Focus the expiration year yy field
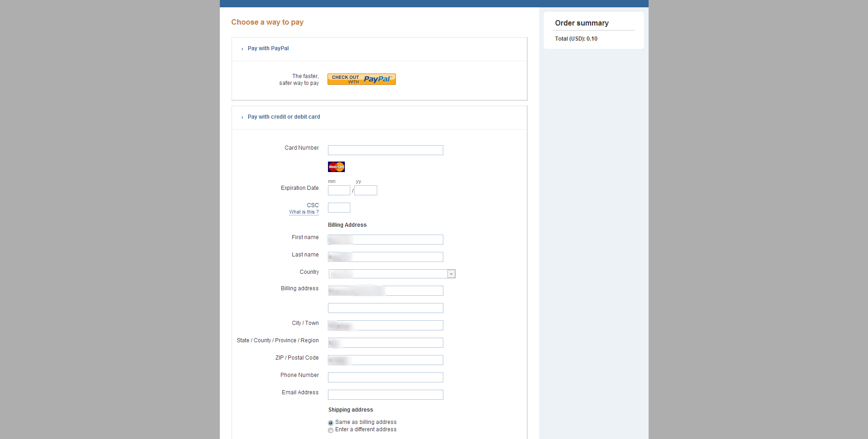868x439 pixels. [366, 190]
